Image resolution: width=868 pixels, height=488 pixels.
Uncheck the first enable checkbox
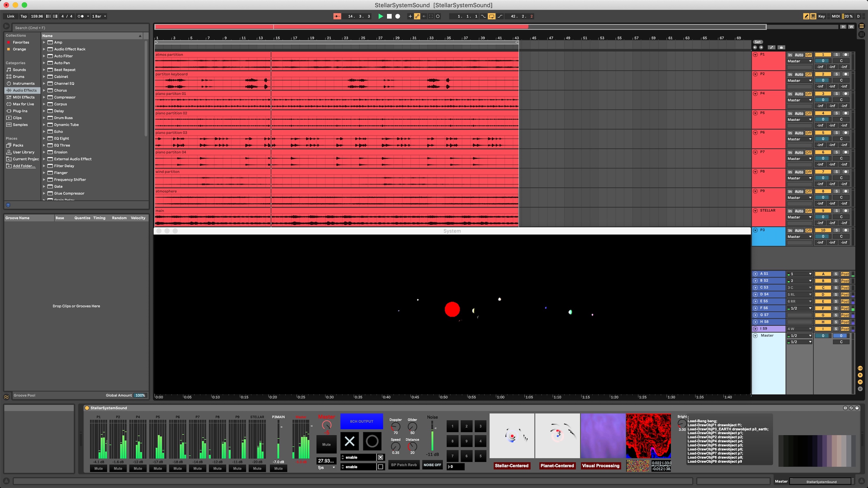pyautogui.click(x=380, y=457)
